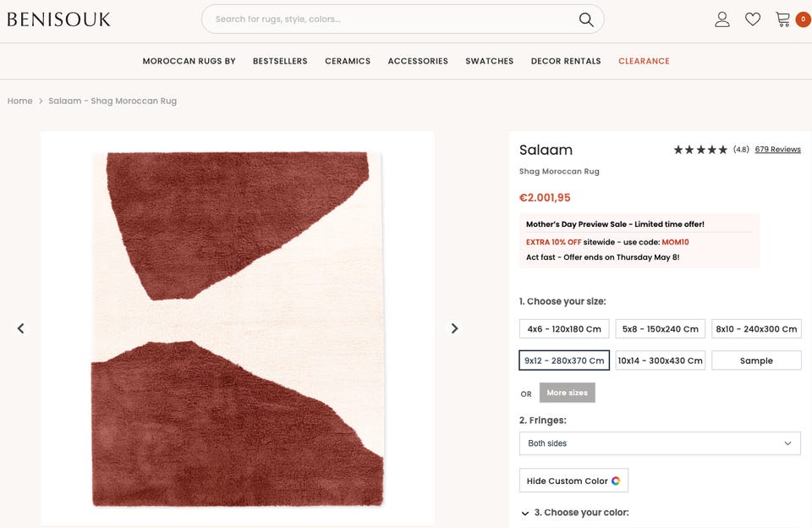Open the Fringes dropdown

pyautogui.click(x=660, y=443)
